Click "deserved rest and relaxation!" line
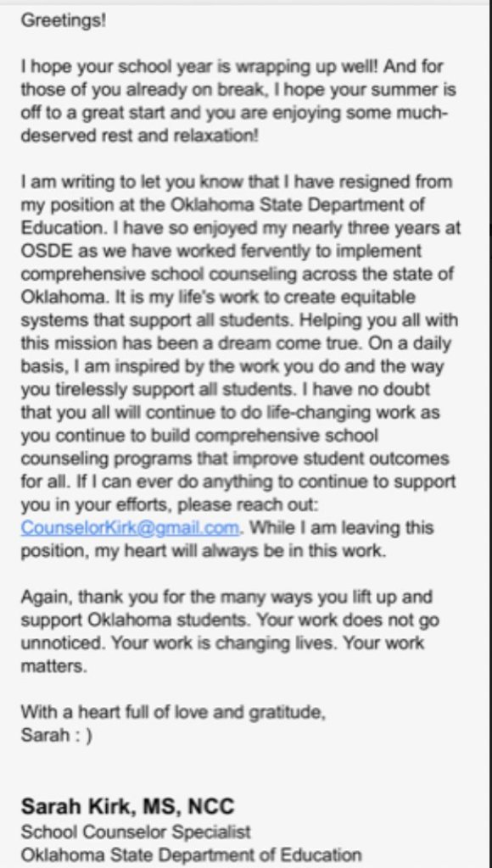Viewport: 492px width, 868px height. (x=140, y=136)
